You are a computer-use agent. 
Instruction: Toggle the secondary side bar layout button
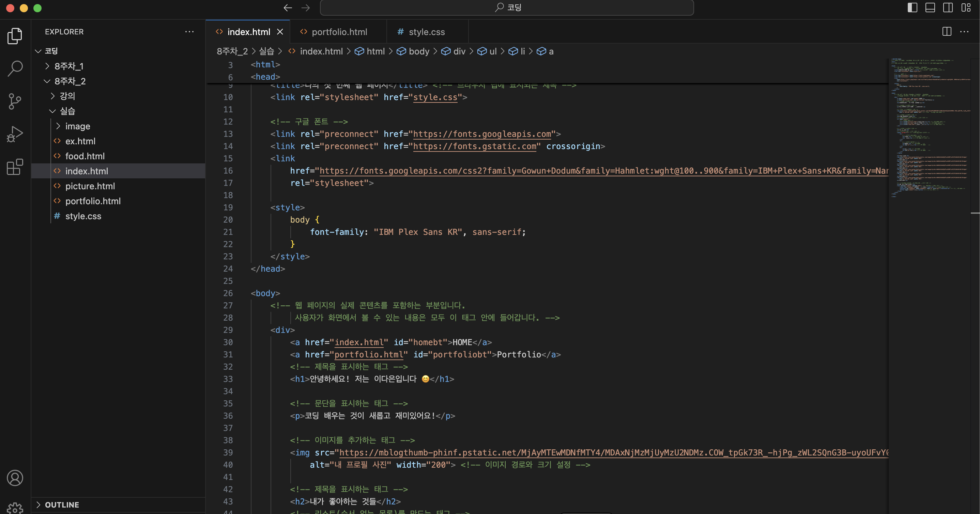coord(948,7)
